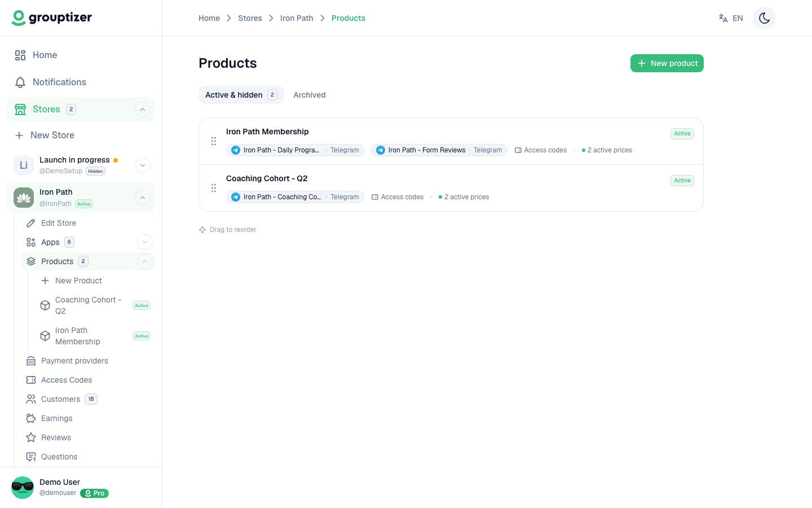Click the Iron Path - Form Reviews Telegram chip
812x508 pixels.
click(x=439, y=150)
